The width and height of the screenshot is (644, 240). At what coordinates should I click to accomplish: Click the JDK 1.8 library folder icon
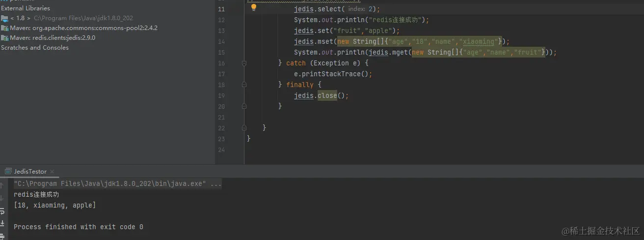click(x=4, y=18)
